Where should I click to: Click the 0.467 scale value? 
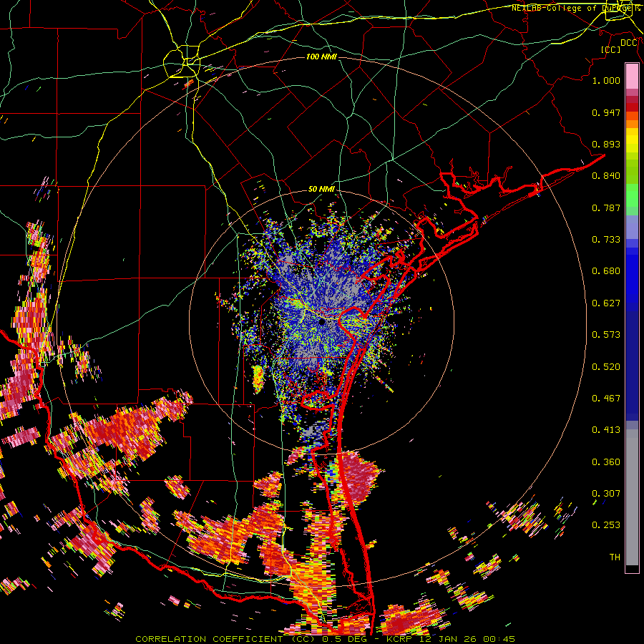tap(606, 399)
